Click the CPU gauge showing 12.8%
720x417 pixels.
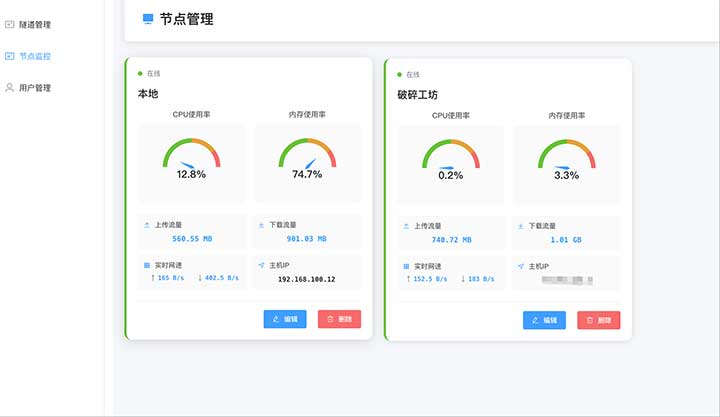[191, 158]
